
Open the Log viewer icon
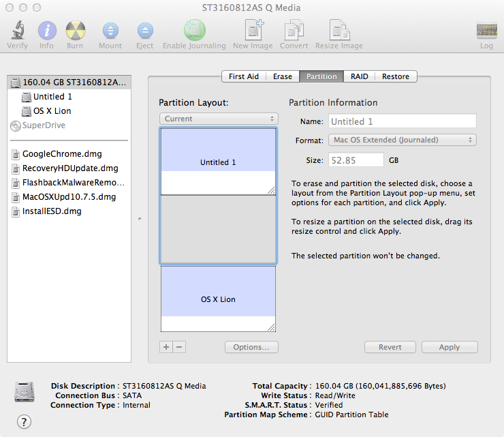pos(487,31)
